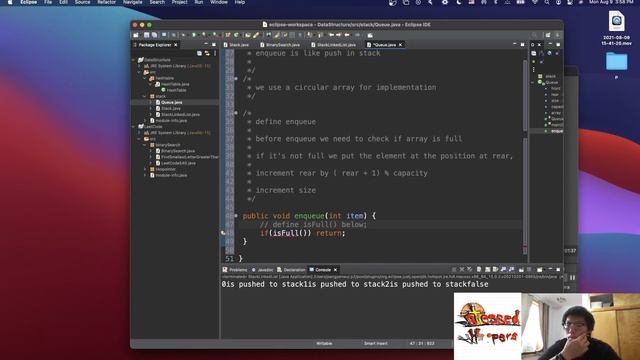
Task: Click the Terminate console icon
Action: click(x=454, y=270)
